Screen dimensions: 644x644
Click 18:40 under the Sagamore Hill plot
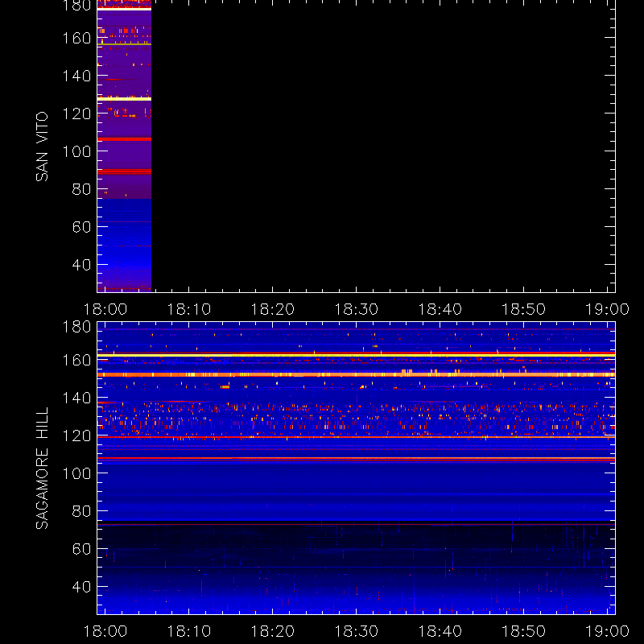[440, 631]
